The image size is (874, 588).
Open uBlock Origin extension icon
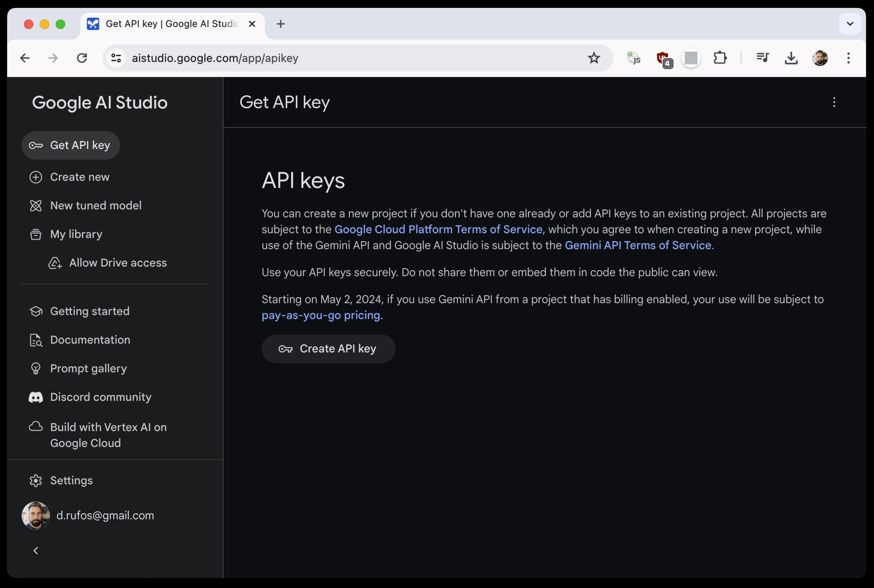(x=663, y=58)
